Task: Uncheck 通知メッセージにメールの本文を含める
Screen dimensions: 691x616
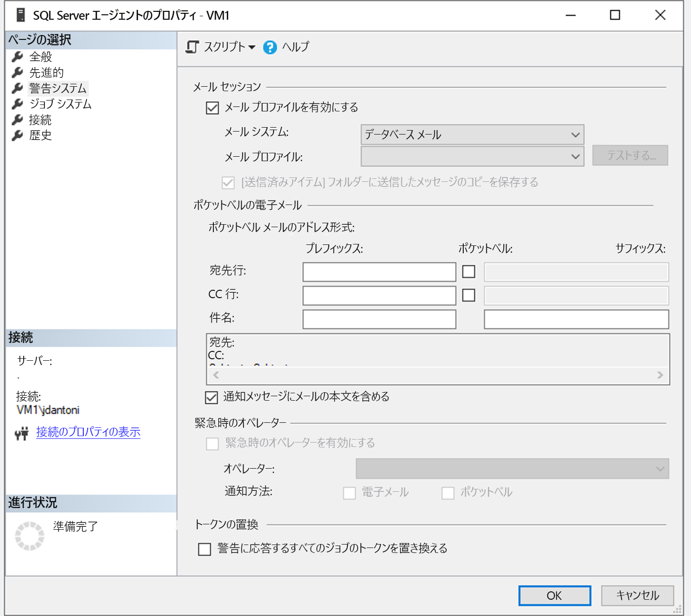Action: 211,397
